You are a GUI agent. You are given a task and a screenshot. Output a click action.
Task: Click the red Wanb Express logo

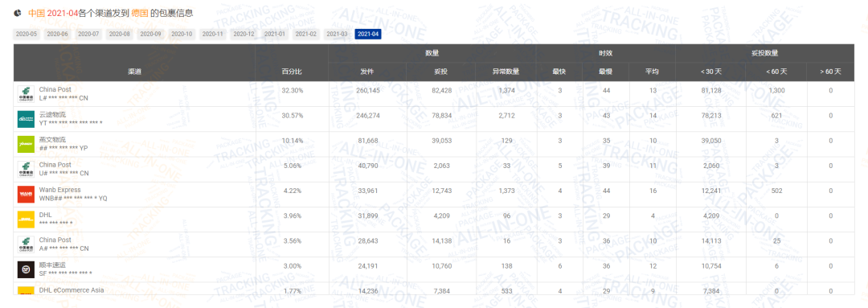26,195
